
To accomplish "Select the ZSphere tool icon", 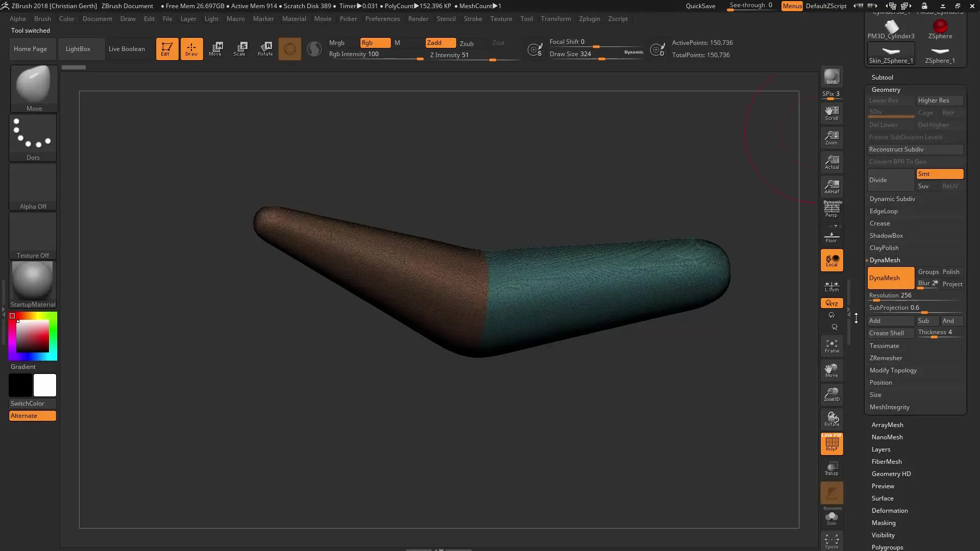I will tap(940, 29).
